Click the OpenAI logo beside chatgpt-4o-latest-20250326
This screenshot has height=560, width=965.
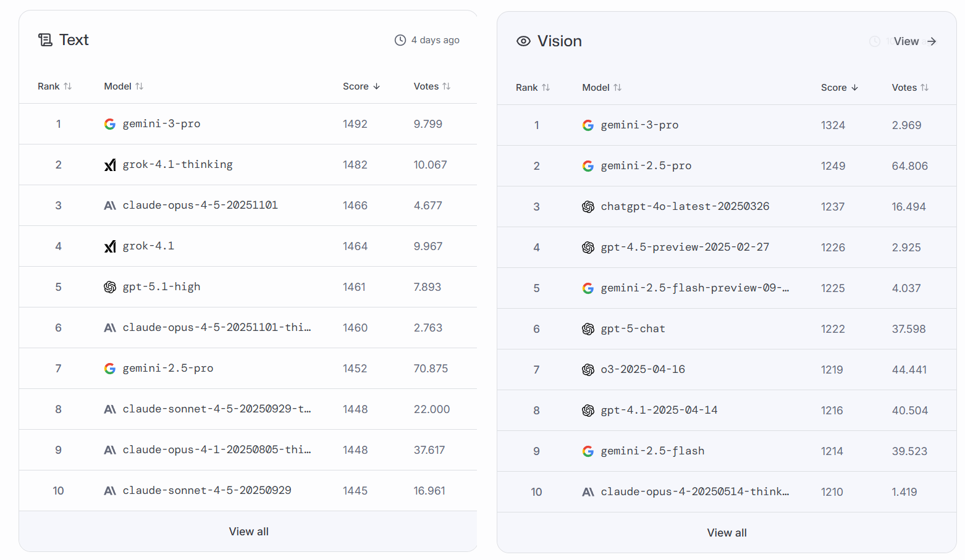[x=588, y=207]
